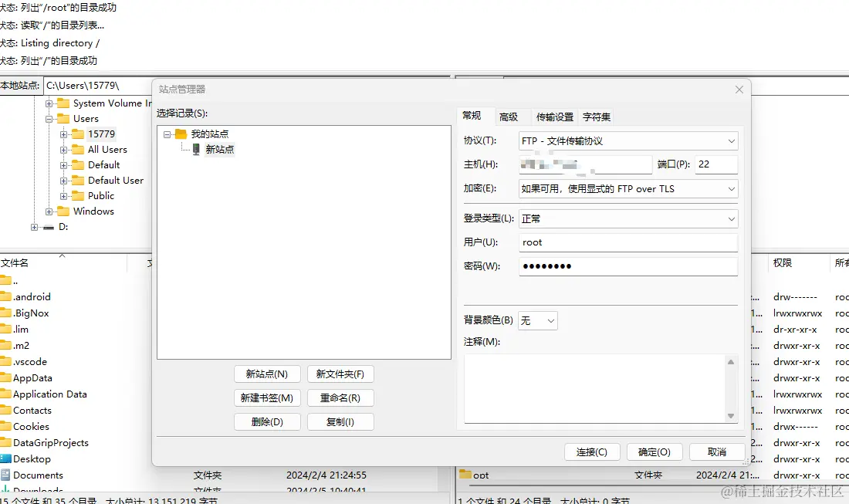
Task: Click the 端口 port field showing 22
Action: click(716, 164)
